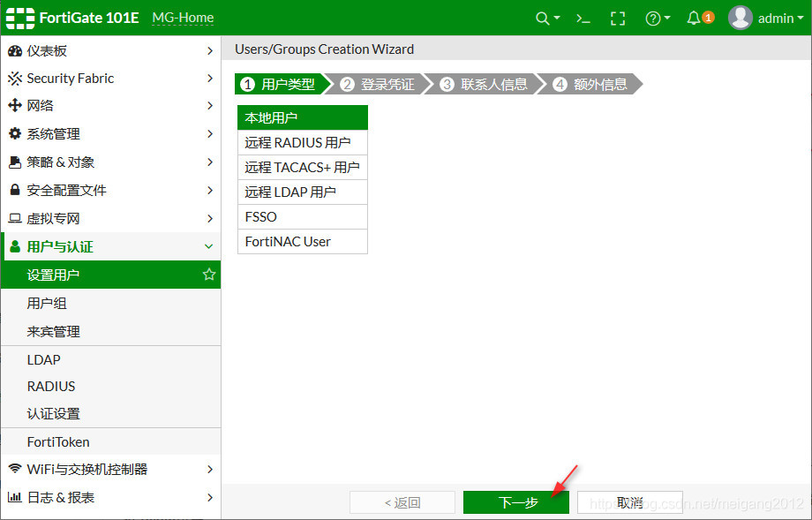The height and width of the screenshot is (520, 812).
Task: Expand WiFi与交换机控制器 chevron
Action: (210, 469)
